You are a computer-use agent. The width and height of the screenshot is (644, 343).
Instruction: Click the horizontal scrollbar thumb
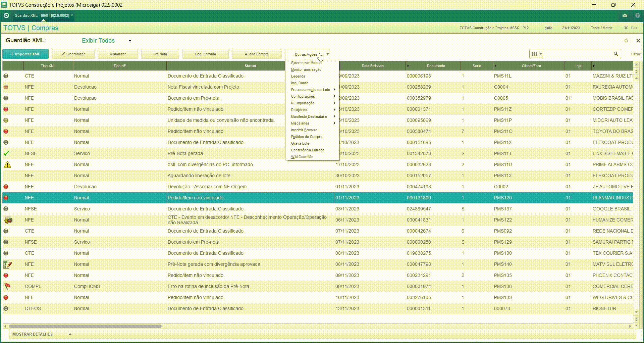click(x=85, y=326)
